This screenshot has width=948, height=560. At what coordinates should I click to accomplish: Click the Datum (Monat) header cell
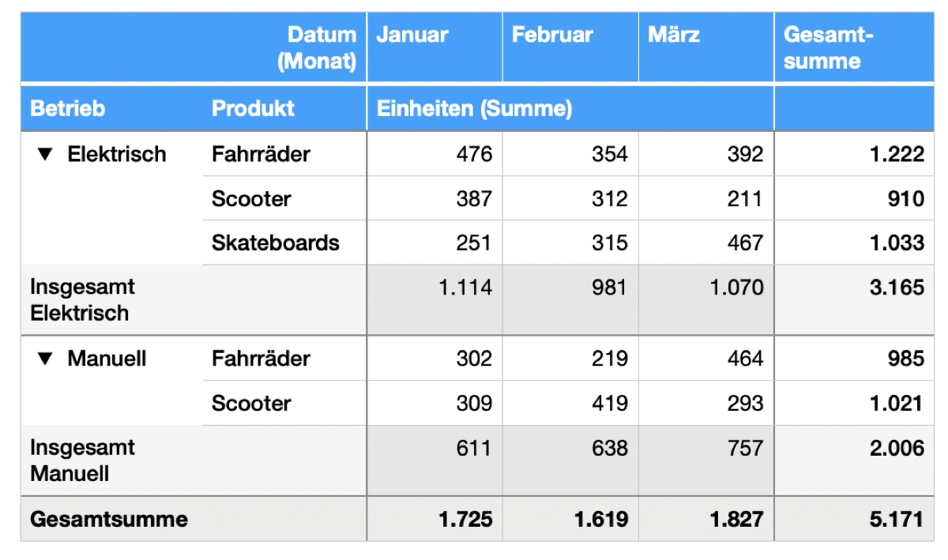pyautogui.click(x=194, y=47)
